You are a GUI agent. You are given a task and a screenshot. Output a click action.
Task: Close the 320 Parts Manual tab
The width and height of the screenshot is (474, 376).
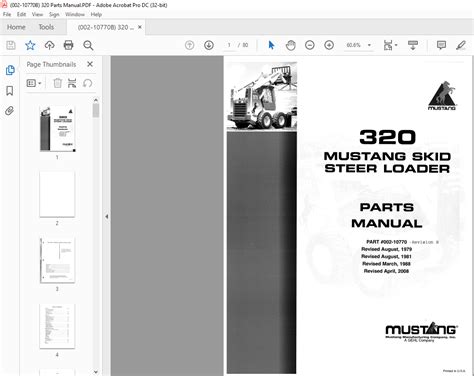click(x=140, y=27)
